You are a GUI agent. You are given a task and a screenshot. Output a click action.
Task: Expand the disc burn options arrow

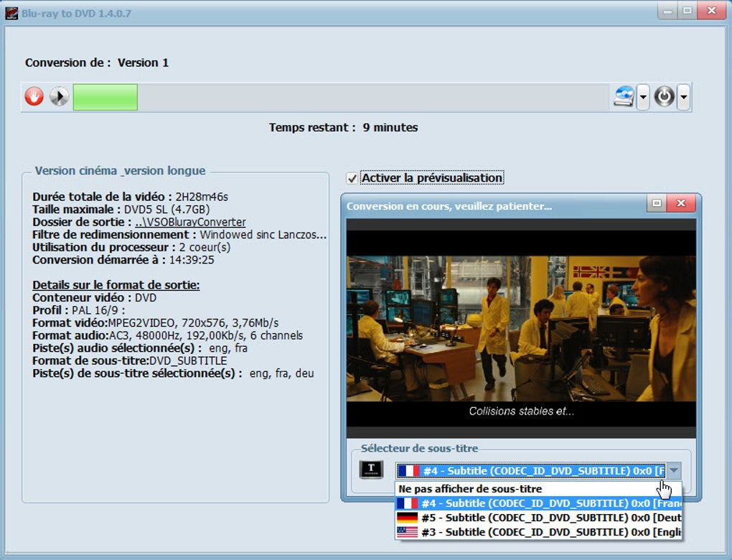point(643,97)
